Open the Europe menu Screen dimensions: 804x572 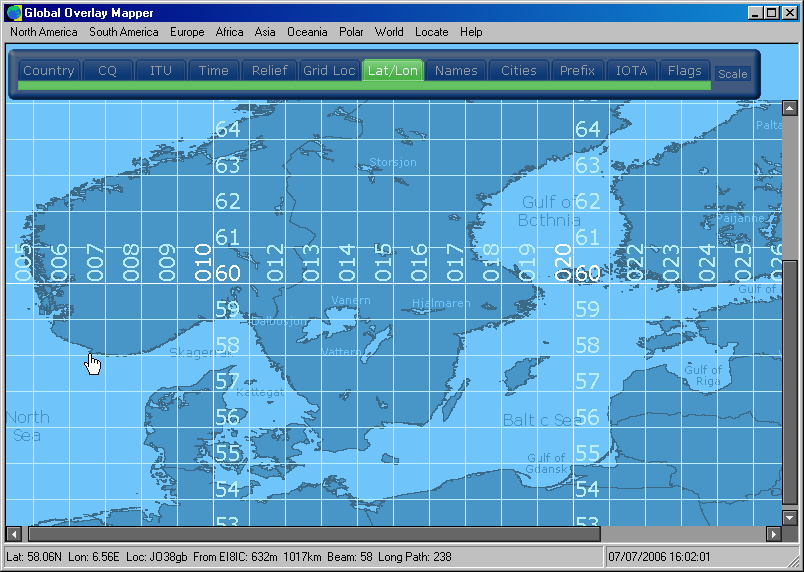[x=187, y=32]
